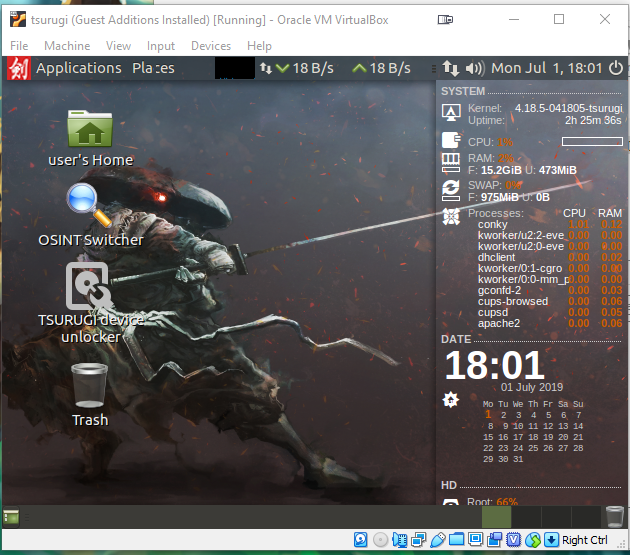Open the VirtualBox Input menu

tap(161, 46)
